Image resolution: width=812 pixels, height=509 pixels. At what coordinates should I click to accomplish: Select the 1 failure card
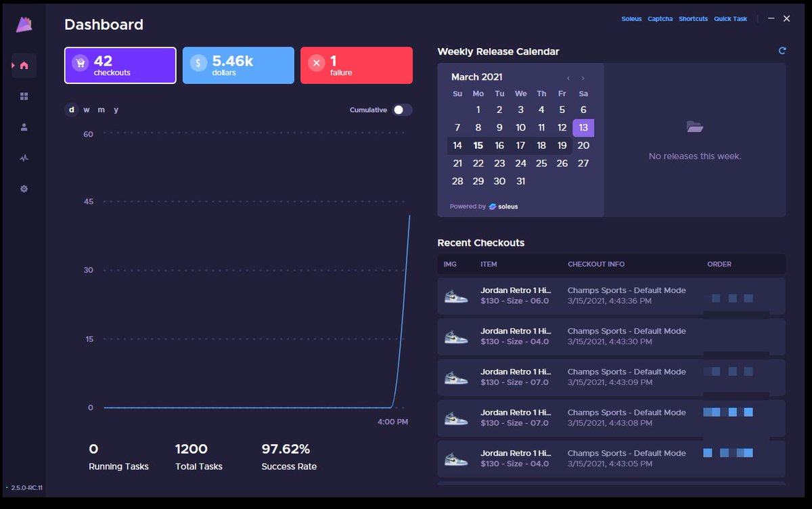point(357,65)
